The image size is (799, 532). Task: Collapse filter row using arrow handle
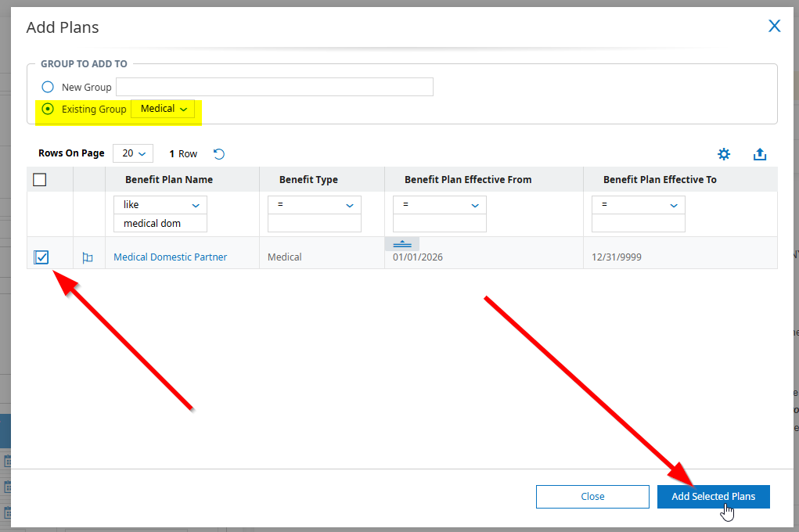(x=402, y=244)
